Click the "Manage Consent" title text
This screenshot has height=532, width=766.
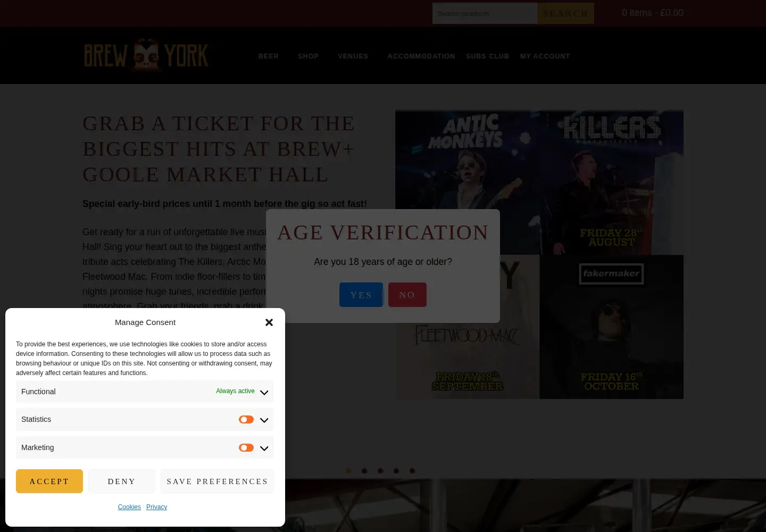pos(145,322)
